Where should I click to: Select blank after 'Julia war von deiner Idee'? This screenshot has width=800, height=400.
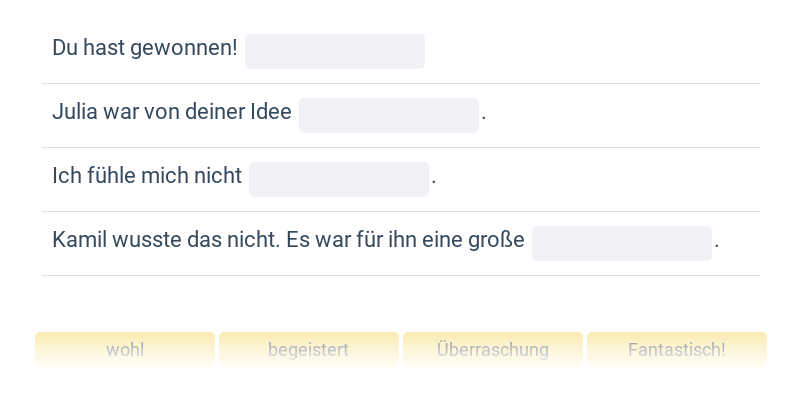(389, 115)
